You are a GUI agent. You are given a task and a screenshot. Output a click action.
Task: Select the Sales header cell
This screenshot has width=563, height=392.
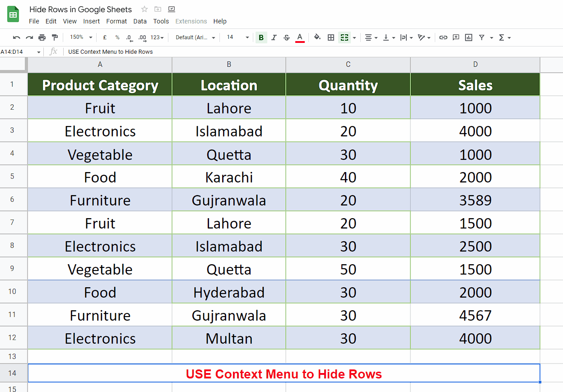tap(475, 84)
